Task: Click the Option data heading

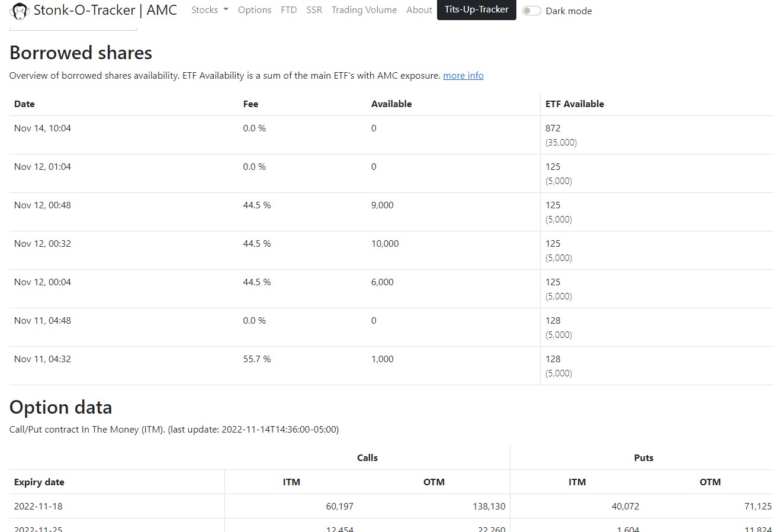Action: click(x=61, y=407)
